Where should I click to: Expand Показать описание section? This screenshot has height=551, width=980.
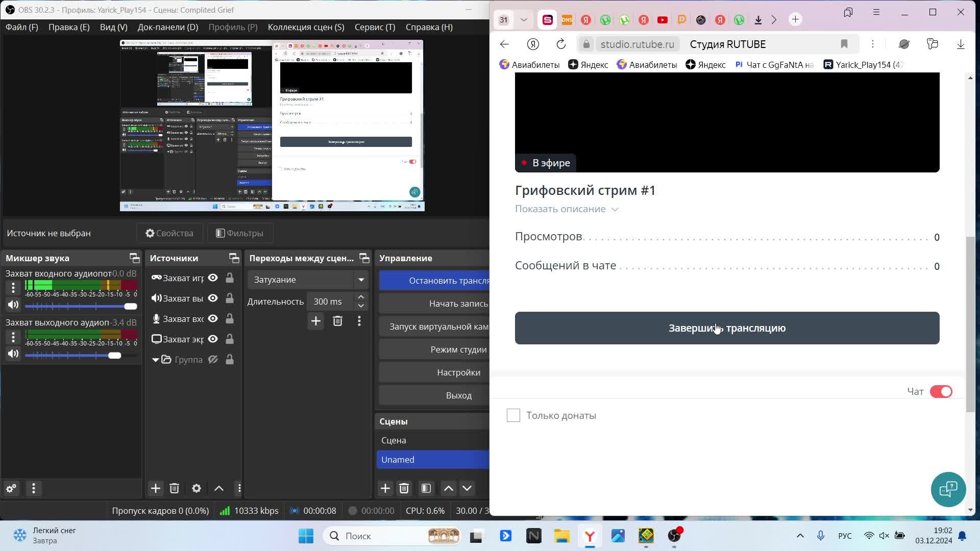coord(567,209)
